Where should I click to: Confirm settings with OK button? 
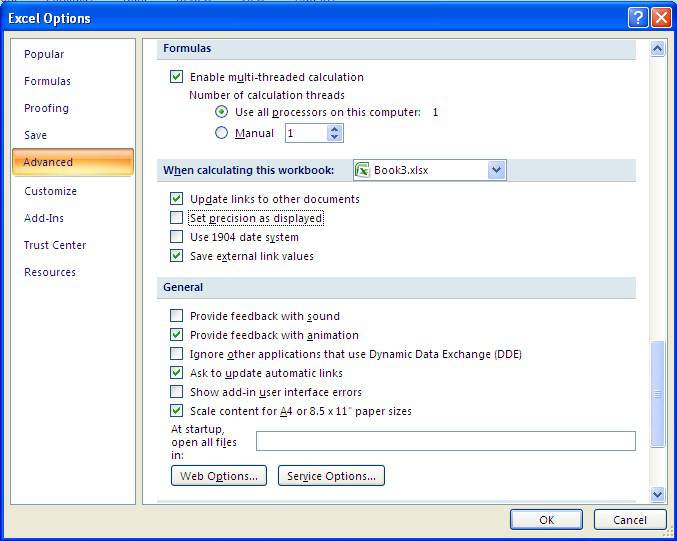click(546, 520)
